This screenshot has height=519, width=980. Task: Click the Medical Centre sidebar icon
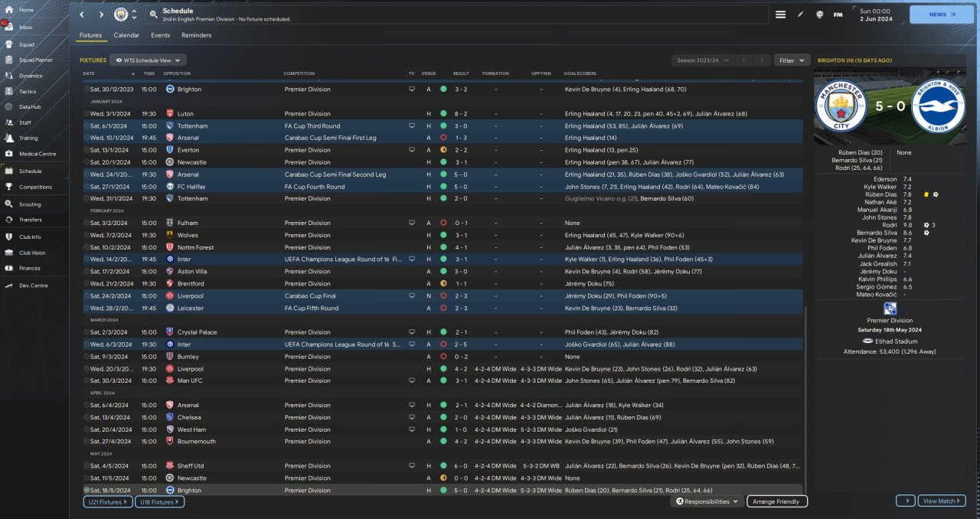coord(8,154)
